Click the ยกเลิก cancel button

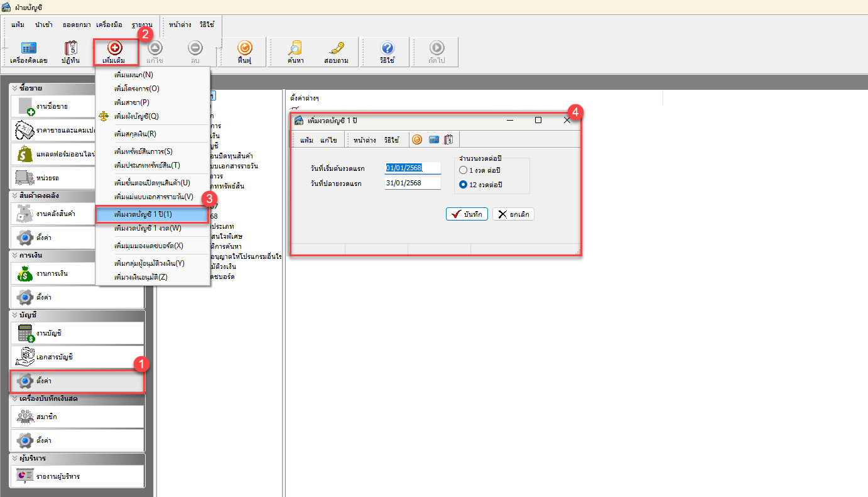point(513,214)
